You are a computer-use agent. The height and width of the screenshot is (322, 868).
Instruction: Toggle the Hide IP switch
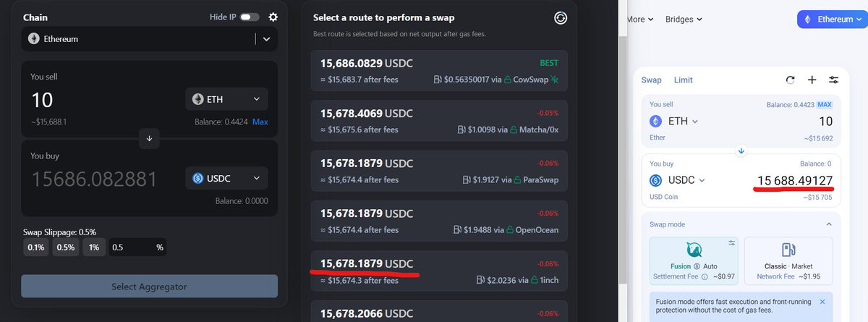(250, 17)
